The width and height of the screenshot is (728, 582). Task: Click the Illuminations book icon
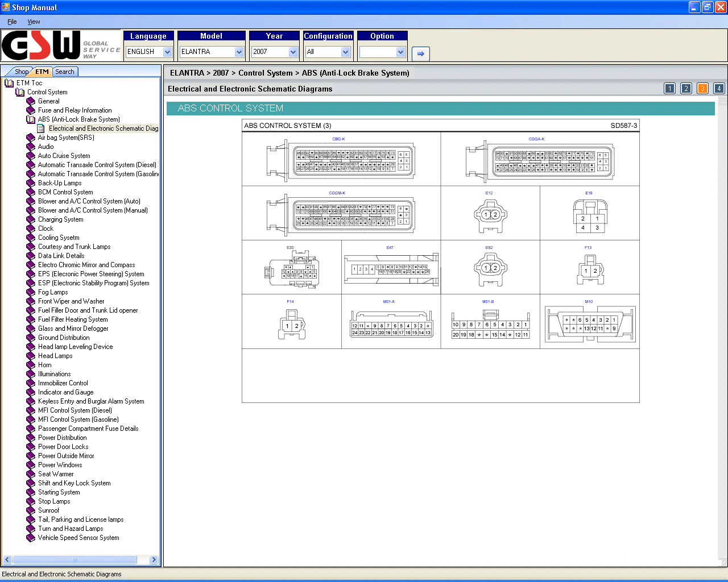[31, 374]
